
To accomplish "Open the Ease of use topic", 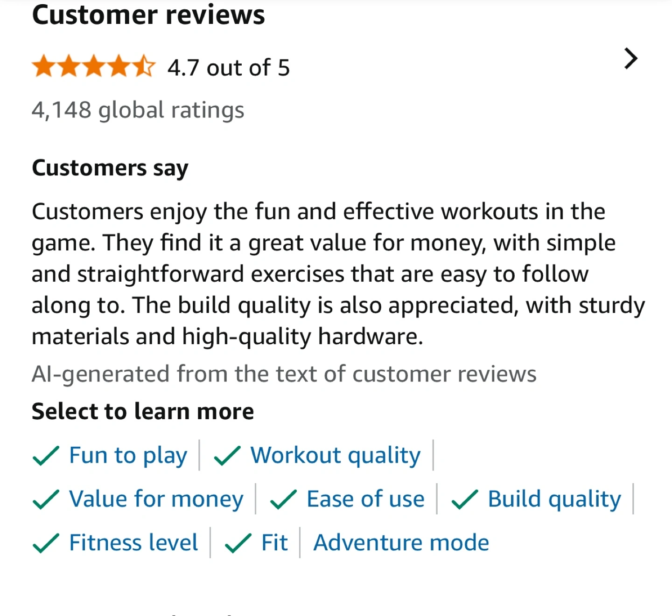I will pos(365,499).
